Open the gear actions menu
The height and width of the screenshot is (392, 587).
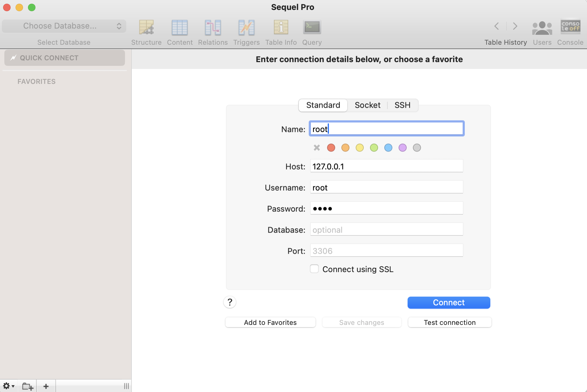click(x=9, y=386)
